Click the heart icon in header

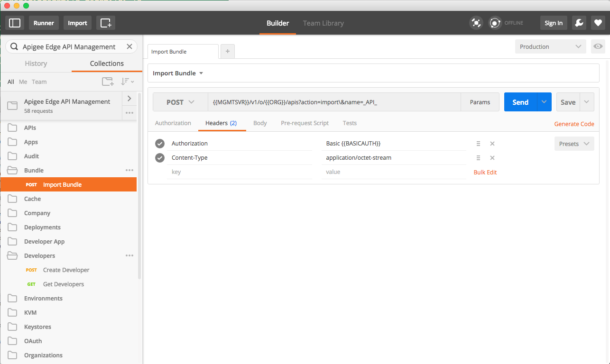(x=598, y=23)
